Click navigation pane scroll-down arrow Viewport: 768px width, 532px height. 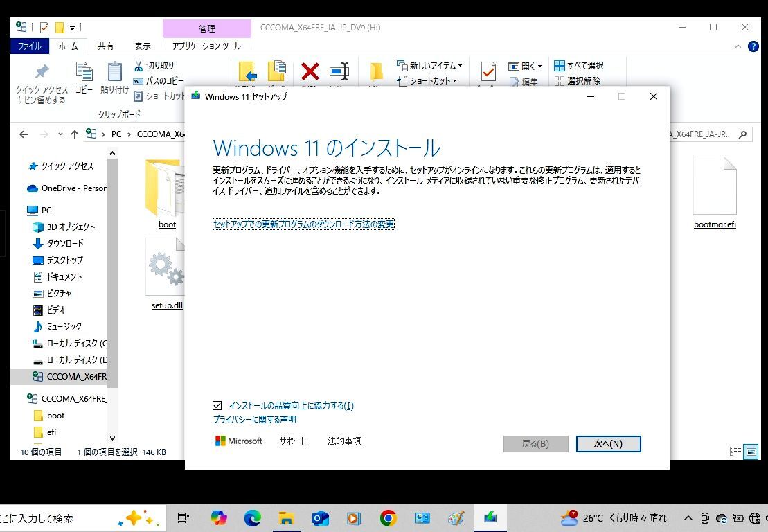(113, 438)
